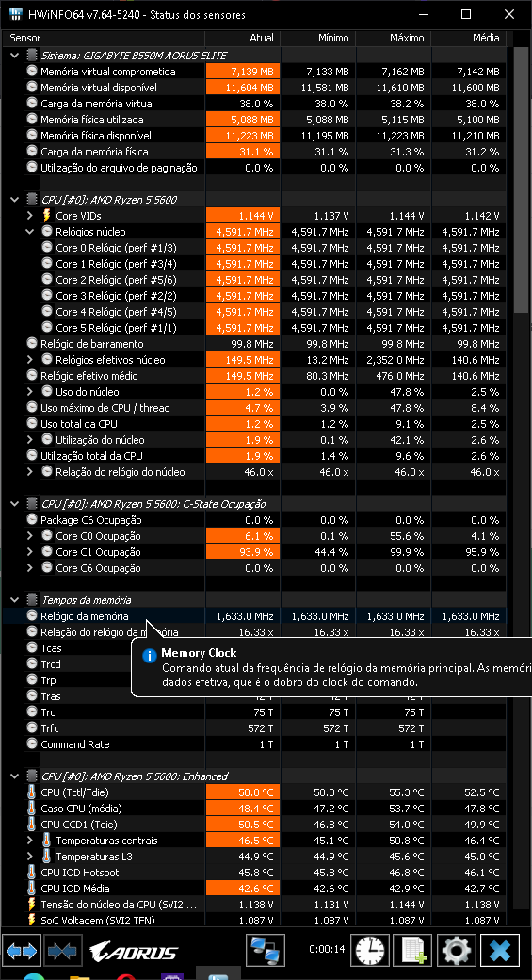Viewport: 532px width, 980px height.
Task: Collapse the CPU [#0] AMD Ryzen 5 5600 group
Action: pyautogui.click(x=14, y=200)
